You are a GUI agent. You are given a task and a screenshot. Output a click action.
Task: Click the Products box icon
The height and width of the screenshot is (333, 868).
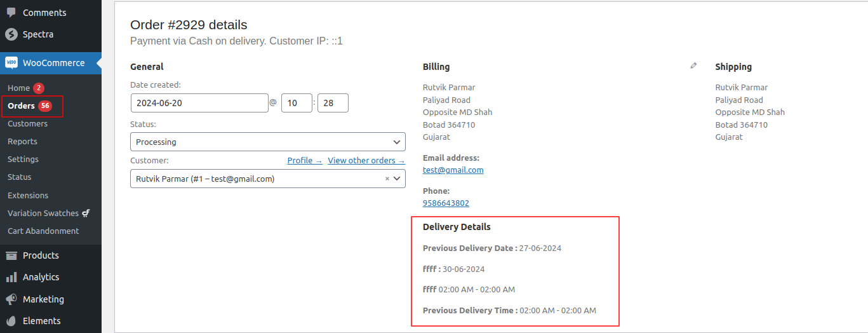(11, 255)
